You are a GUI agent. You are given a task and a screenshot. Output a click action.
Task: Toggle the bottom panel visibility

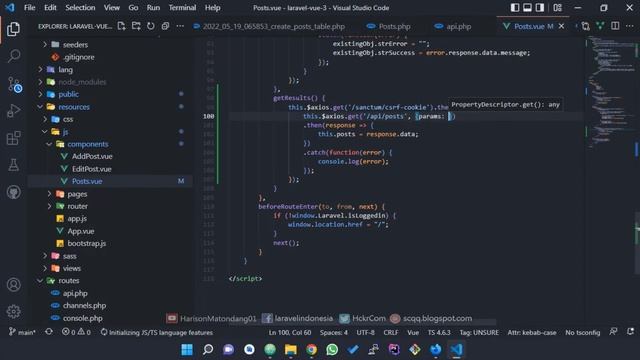coord(527,8)
